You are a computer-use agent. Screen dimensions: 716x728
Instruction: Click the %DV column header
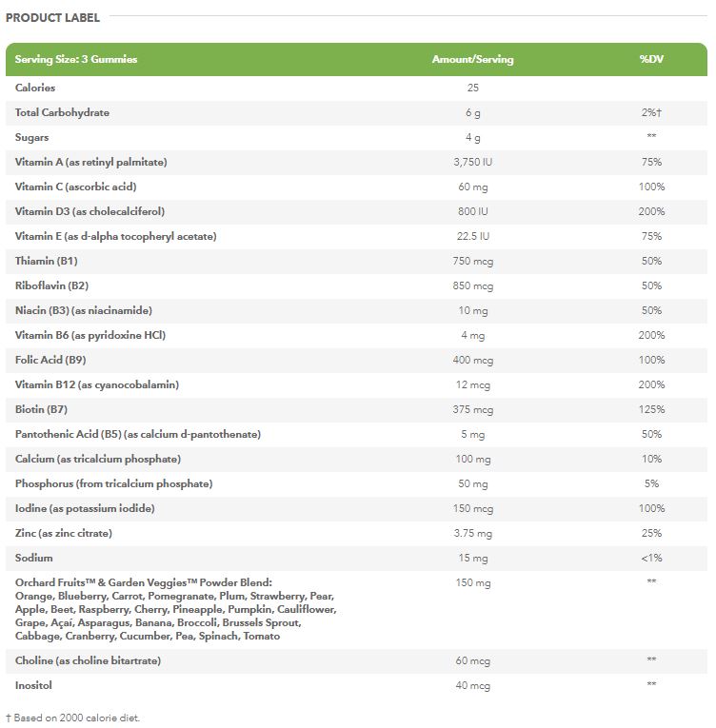(651, 59)
